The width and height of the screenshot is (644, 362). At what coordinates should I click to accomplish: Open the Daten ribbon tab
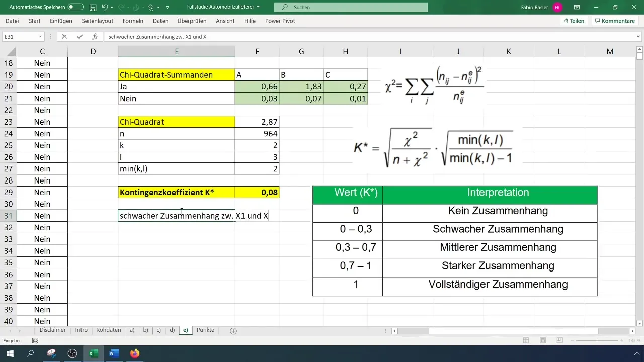(x=160, y=21)
